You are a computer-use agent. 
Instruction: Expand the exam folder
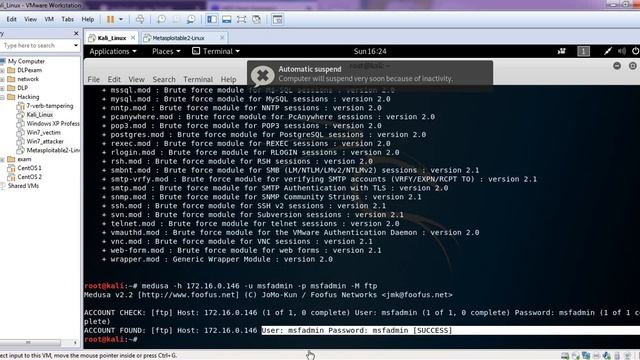pos(2,159)
